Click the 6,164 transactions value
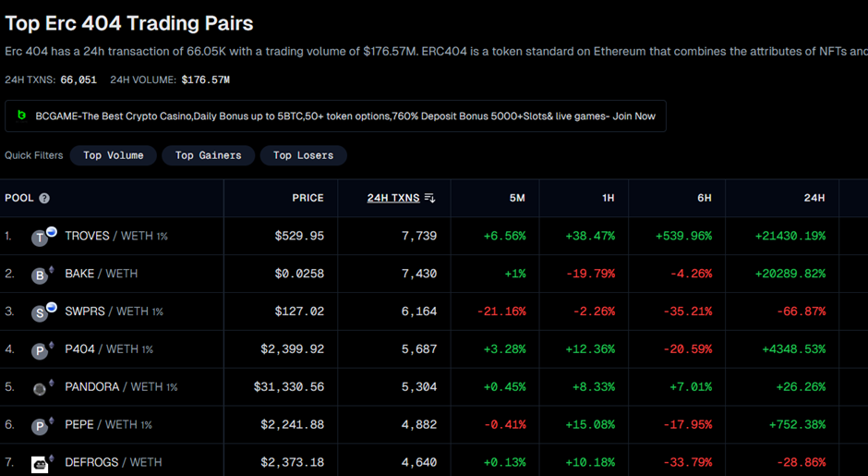868x476 pixels. [419, 311]
